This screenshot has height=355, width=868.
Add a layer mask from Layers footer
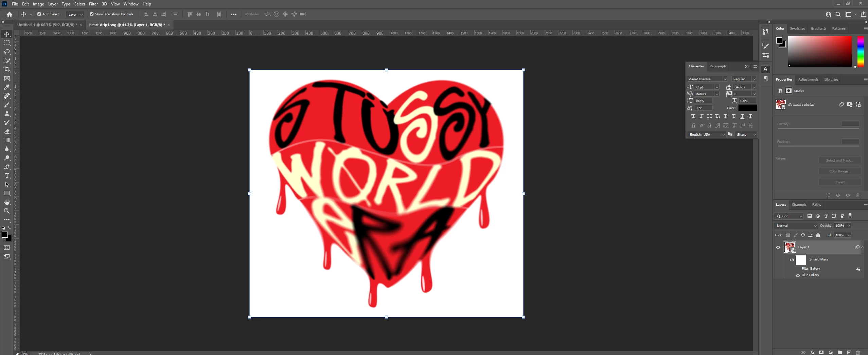click(821, 352)
